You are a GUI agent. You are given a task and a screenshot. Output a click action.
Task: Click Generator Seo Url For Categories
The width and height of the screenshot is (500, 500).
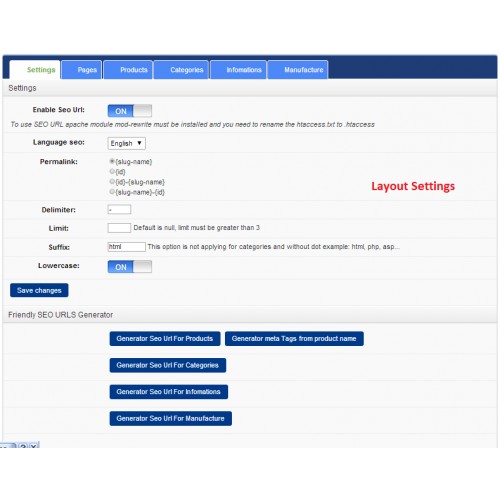coord(168,365)
